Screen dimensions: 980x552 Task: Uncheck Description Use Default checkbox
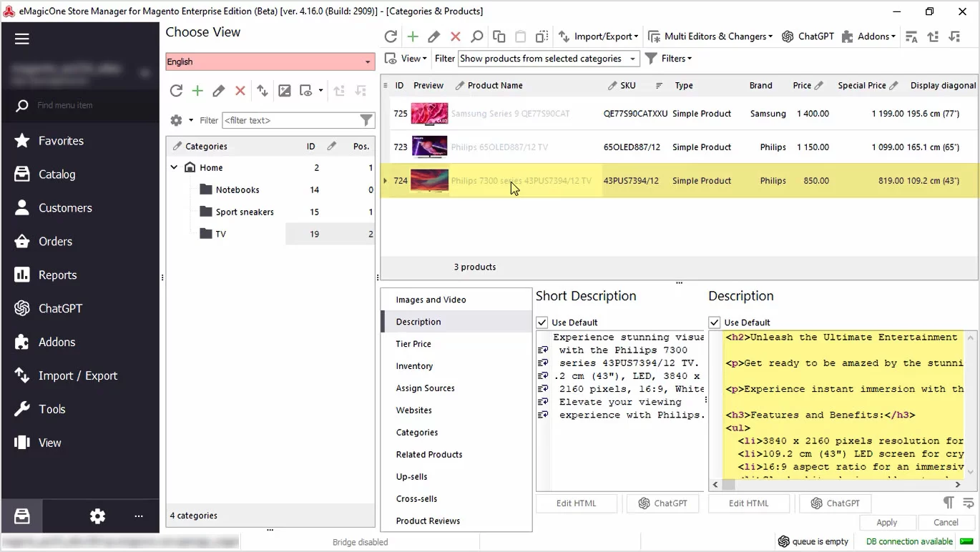click(x=715, y=322)
